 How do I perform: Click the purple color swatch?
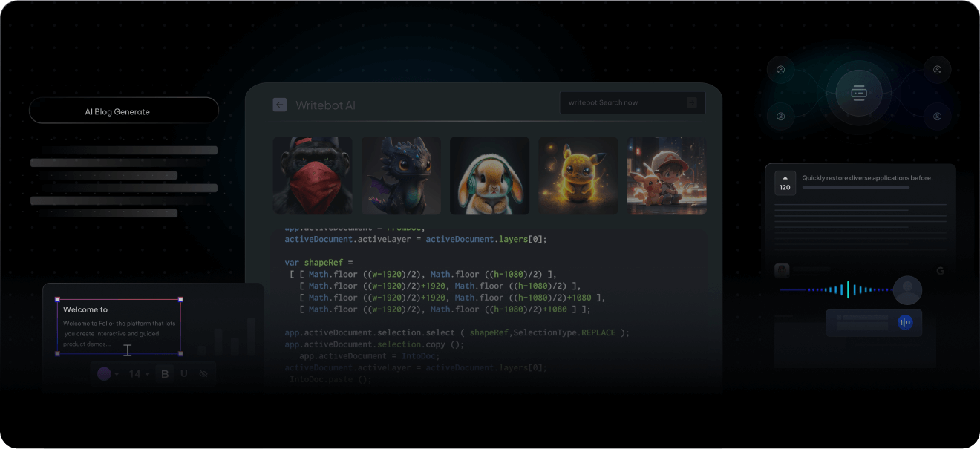[104, 374]
